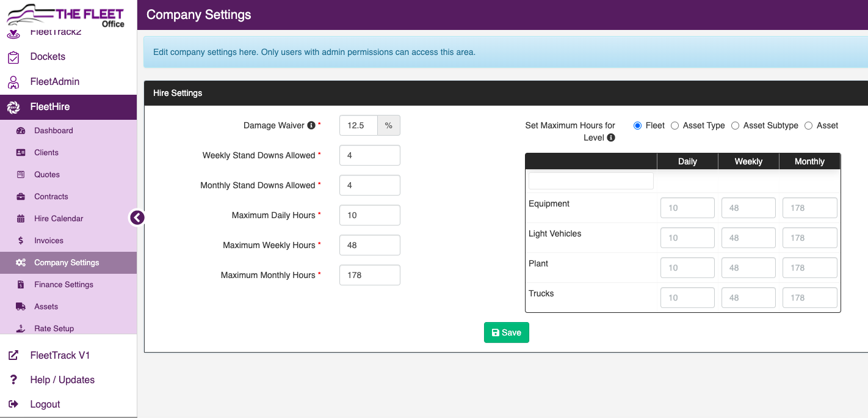The image size is (868, 418).
Task: Collapse the FleetHire menu section
Action: coord(68,107)
